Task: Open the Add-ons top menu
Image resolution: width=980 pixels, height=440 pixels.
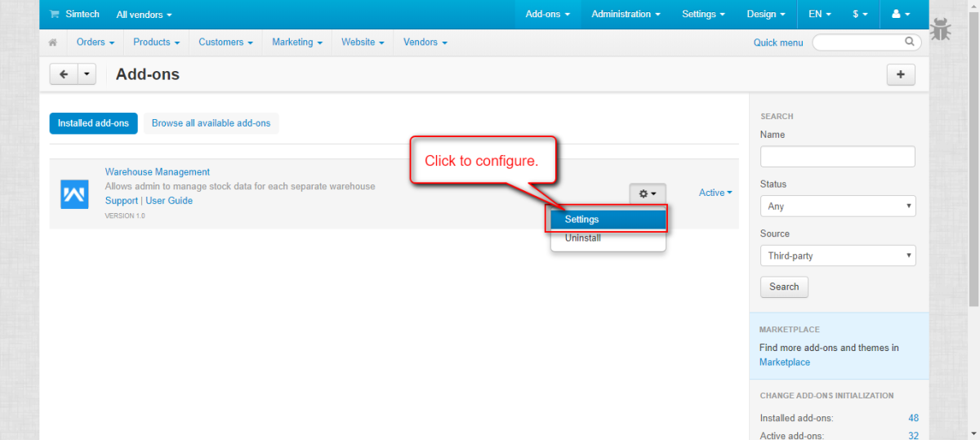Action: click(x=548, y=14)
